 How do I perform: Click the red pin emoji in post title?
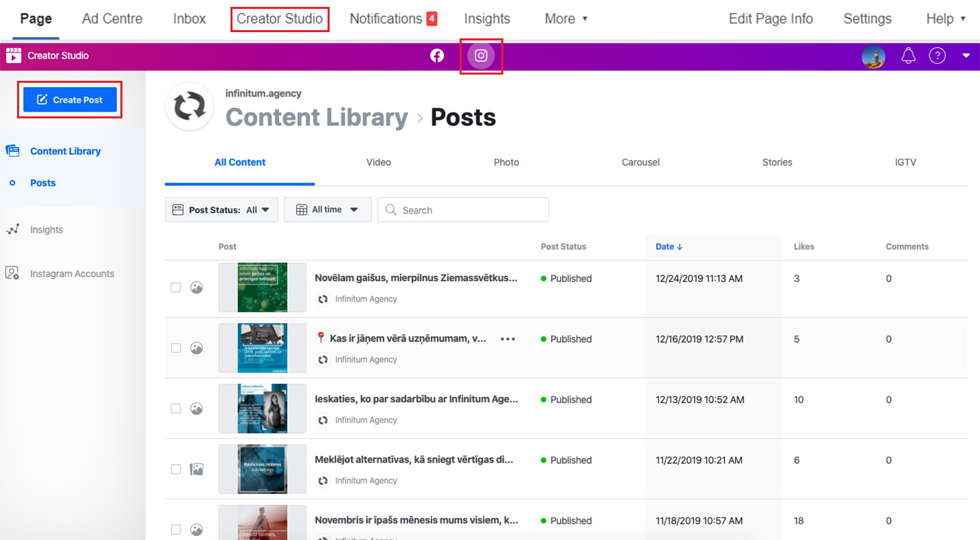click(321, 338)
